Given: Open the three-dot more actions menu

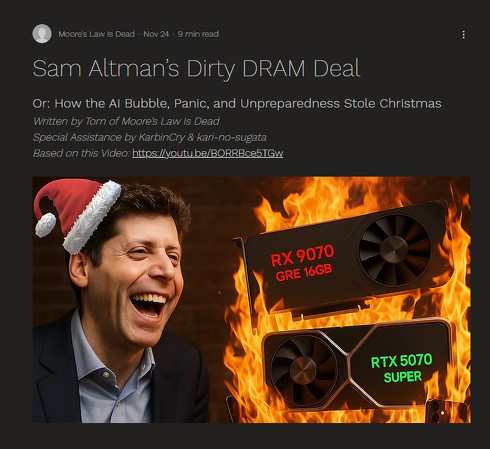Looking at the screenshot, I should [463, 34].
